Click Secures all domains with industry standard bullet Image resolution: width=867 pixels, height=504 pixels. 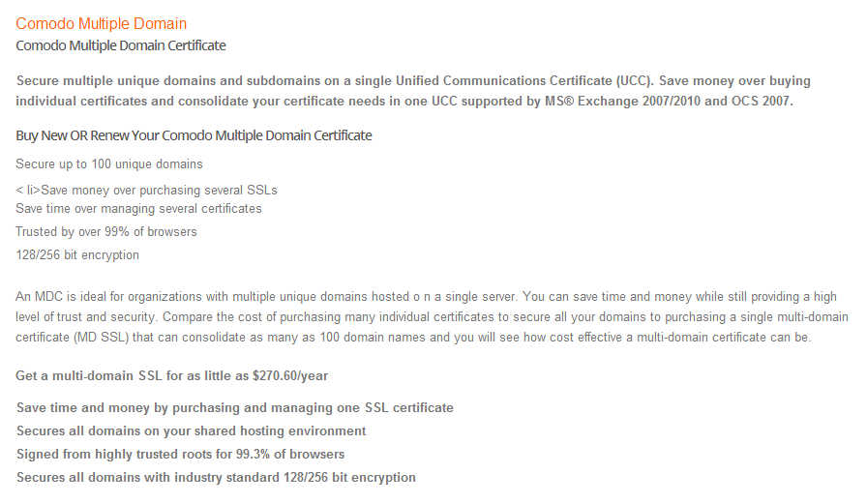tap(216, 478)
